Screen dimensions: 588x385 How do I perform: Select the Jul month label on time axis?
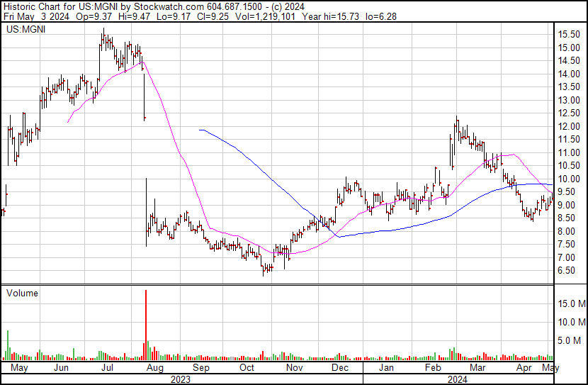click(x=108, y=369)
